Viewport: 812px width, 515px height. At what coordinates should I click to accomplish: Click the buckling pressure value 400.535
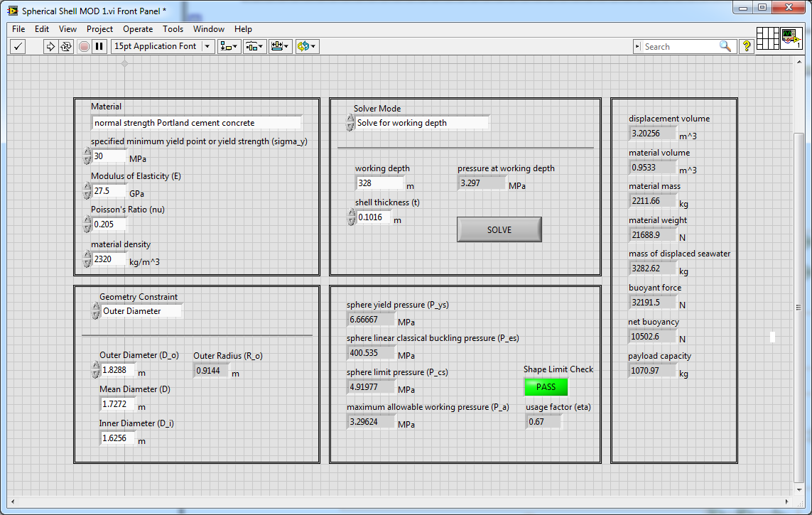click(371, 354)
